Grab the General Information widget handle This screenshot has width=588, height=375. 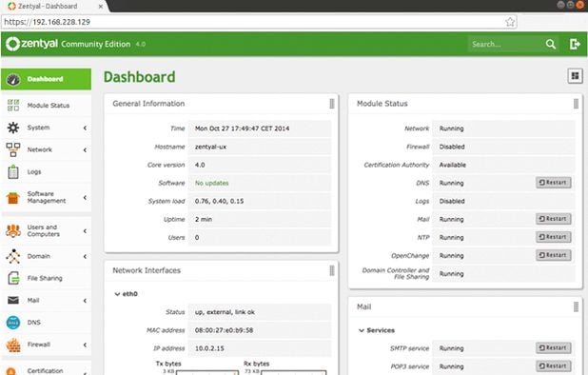332,104
